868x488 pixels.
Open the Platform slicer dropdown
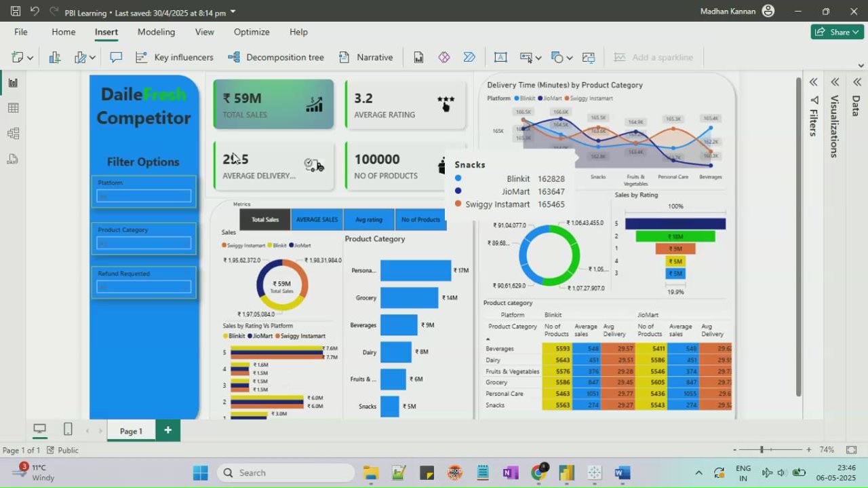point(144,196)
